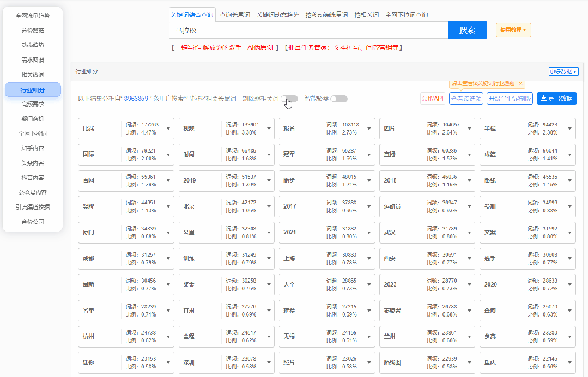This screenshot has width=588, height=377.
Task: Switch to the 查询长尾词 tab
Action: pyautogui.click(x=234, y=15)
